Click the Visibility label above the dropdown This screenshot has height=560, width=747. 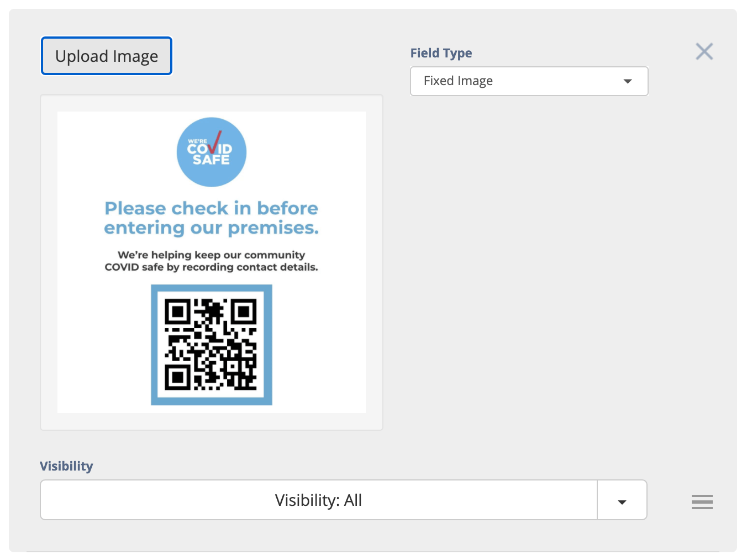click(x=66, y=466)
